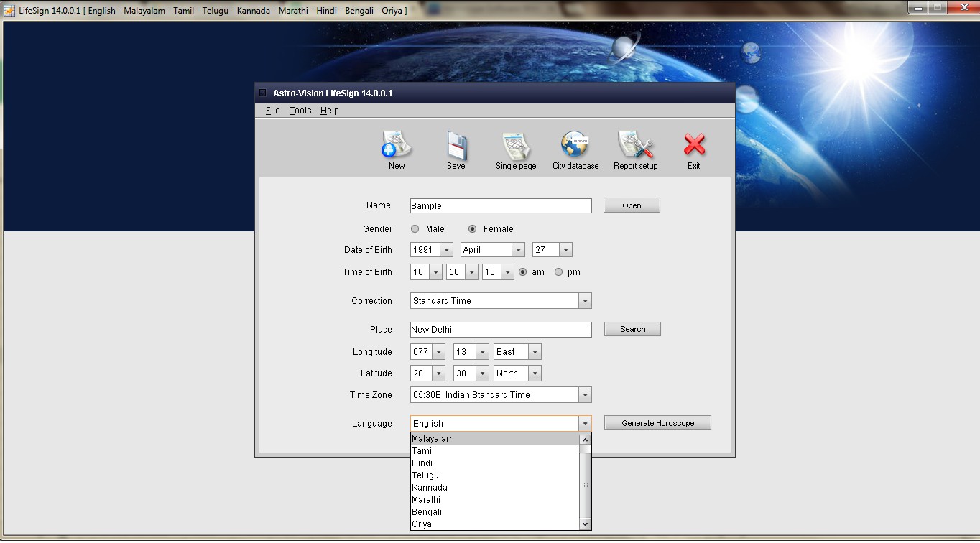Open the latitude minutes 38 dropdown

pyautogui.click(x=482, y=373)
